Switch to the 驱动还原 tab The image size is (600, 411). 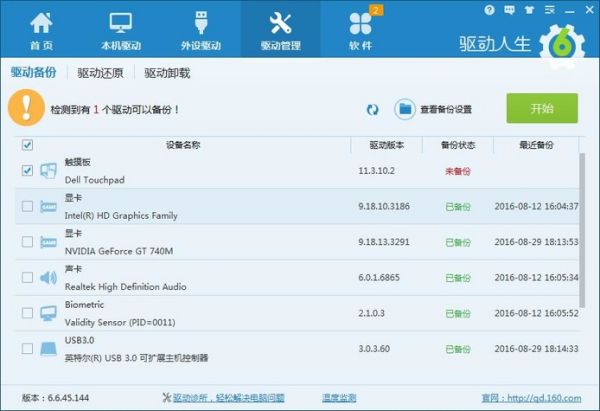[100, 73]
